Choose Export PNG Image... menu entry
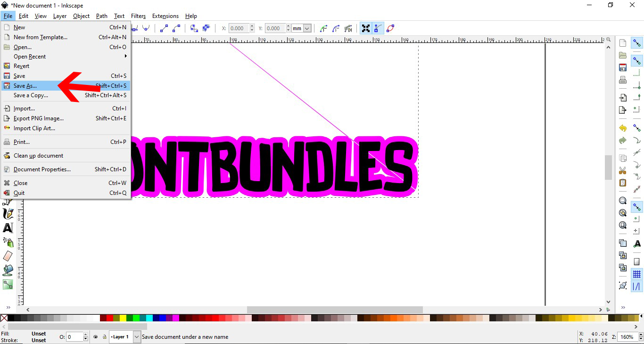644x344 pixels. tap(66, 118)
